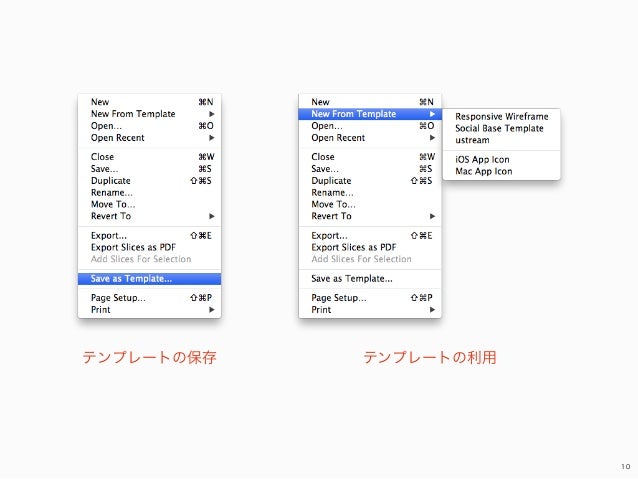Image resolution: width=638 pixels, height=479 pixels.
Task: Open New From Template in left menu
Action: [149, 114]
